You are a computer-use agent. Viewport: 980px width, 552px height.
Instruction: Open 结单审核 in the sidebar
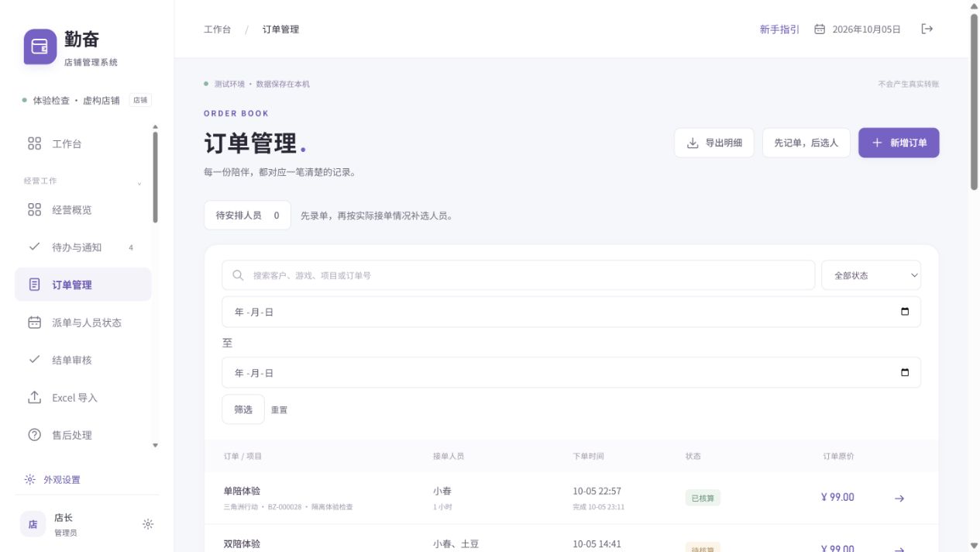click(x=83, y=360)
